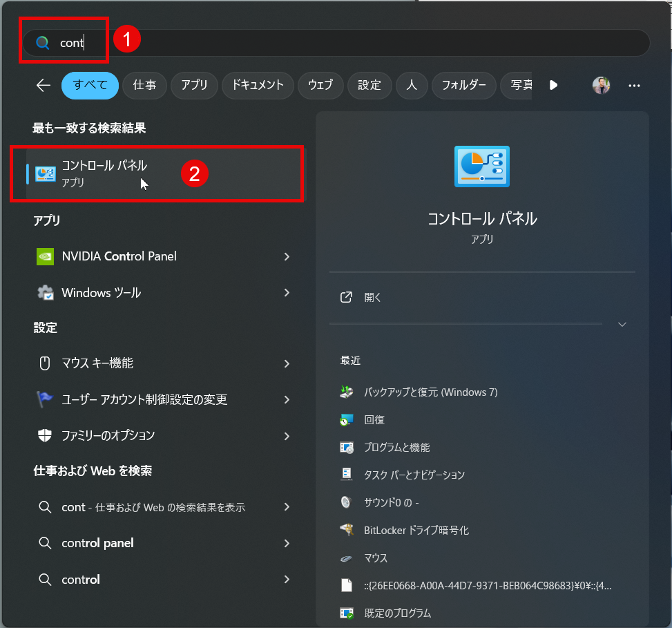Show more filters with the play arrow

(553, 85)
